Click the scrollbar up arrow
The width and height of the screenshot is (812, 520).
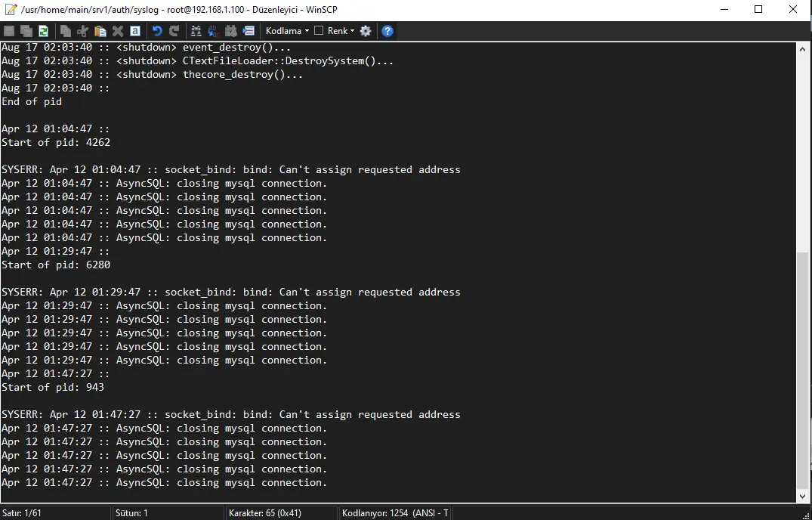click(803, 48)
